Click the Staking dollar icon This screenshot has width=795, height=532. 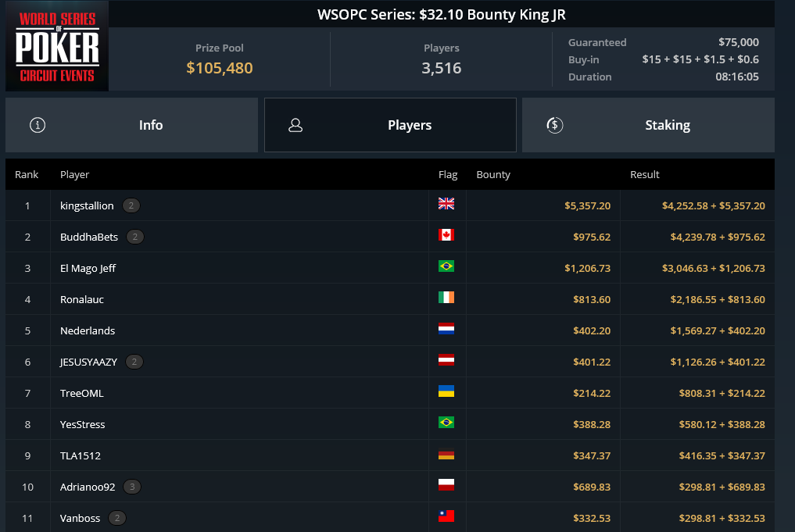pos(555,125)
